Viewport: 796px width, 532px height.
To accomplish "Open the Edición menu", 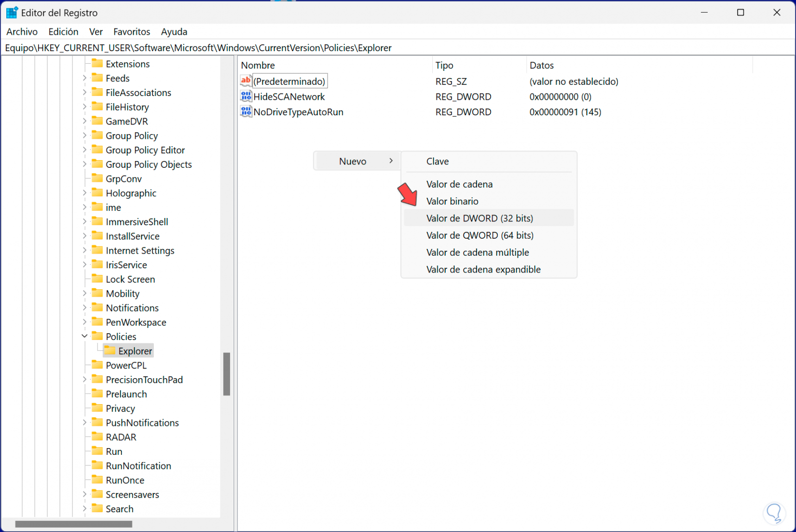I will point(63,32).
